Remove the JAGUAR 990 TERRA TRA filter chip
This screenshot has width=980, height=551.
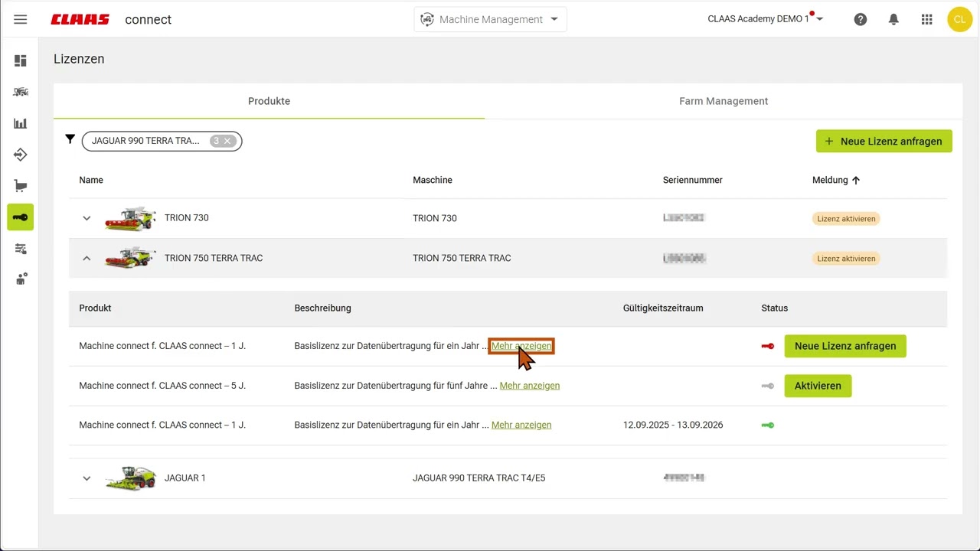pos(227,141)
